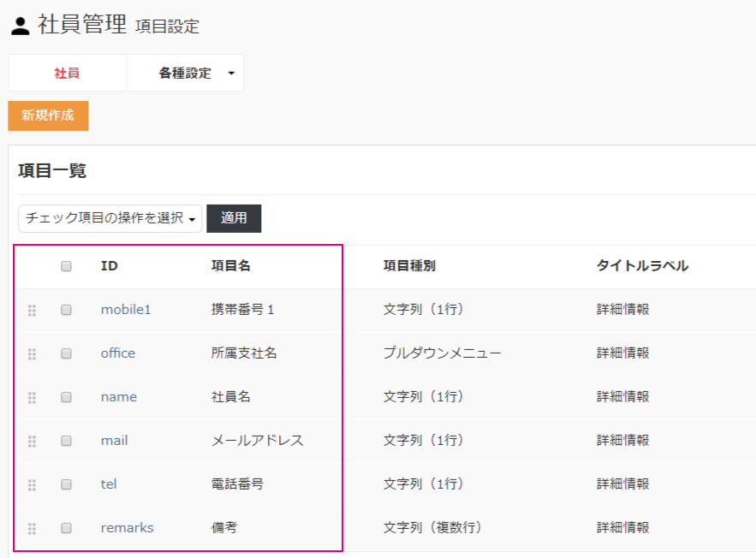Click the drag handle for mobile1 row
This screenshot has width=756, height=558.
32,311
